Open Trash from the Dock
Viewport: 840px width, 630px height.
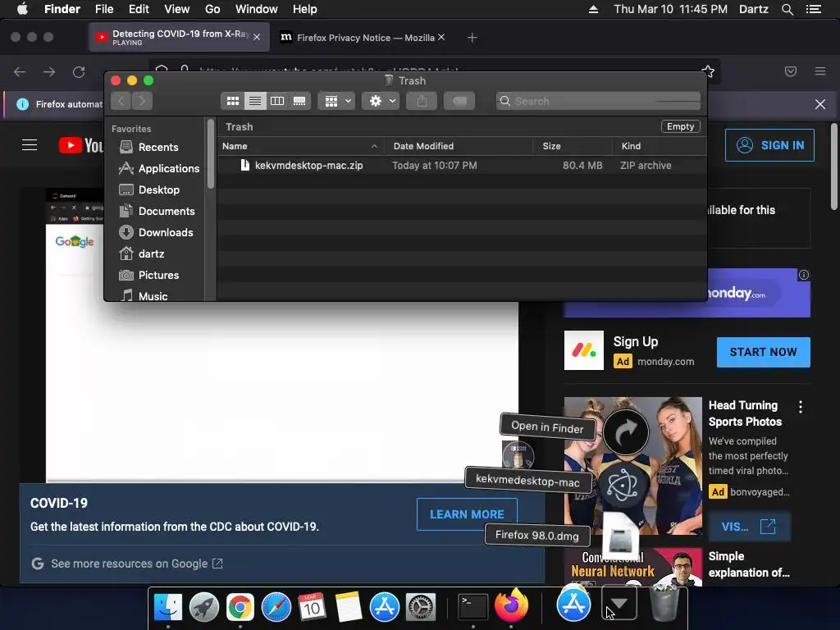(664, 605)
